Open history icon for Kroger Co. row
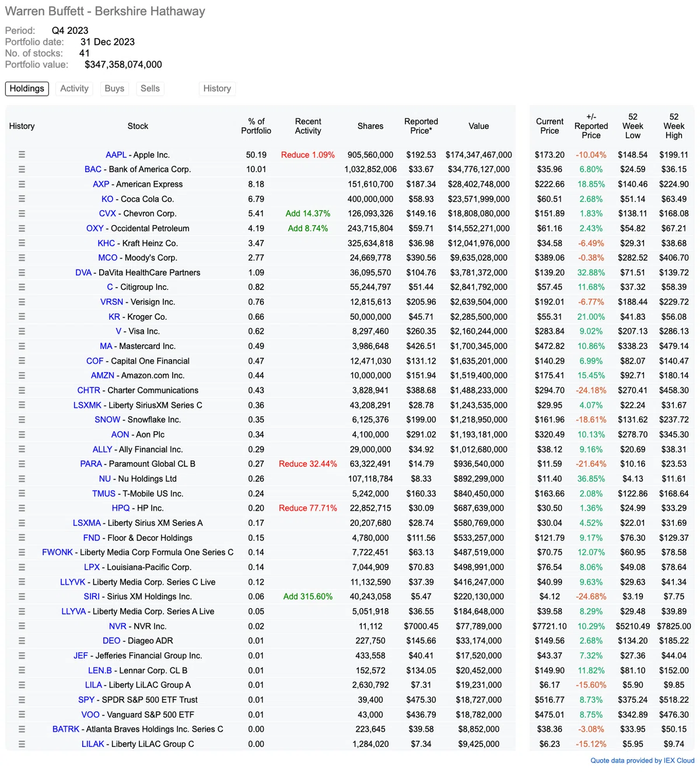The width and height of the screenshot is (700, 772). (x=22, y=316)
